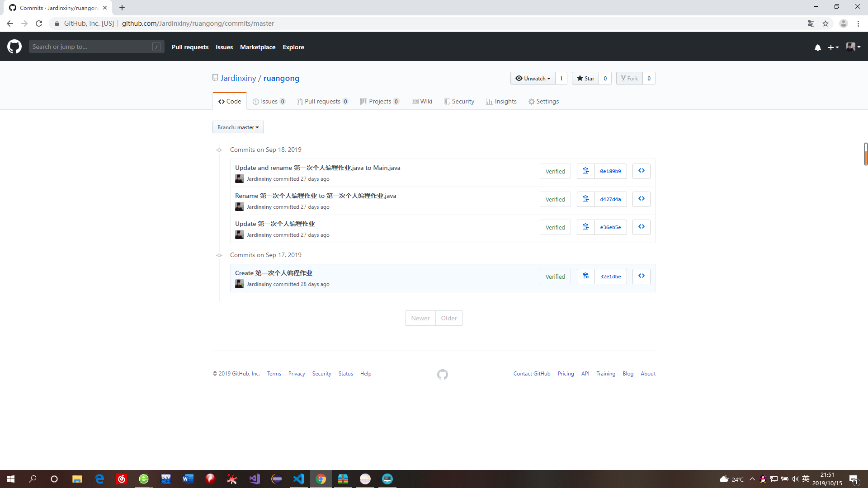Star the ruangong repository

coord(585,78)
